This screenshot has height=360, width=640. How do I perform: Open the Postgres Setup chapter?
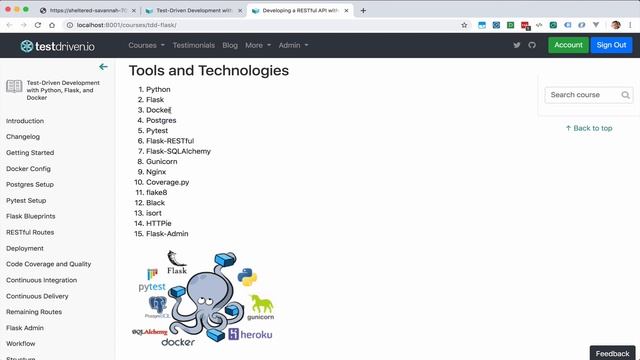pyautogui.click(x=30, y=184)
